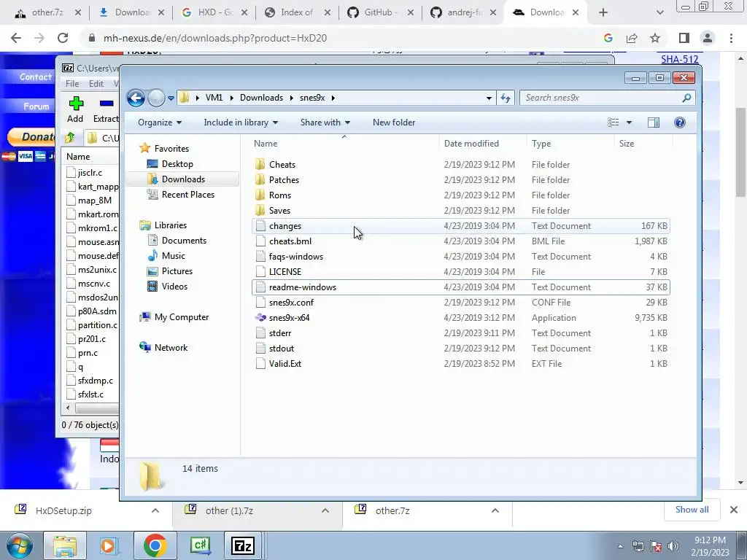Open a new Chrome tab

click(603, 12)
